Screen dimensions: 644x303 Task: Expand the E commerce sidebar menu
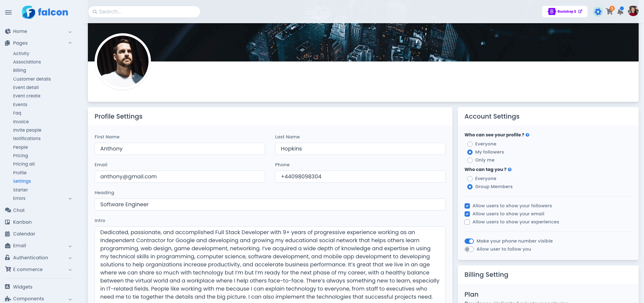point(70,270)
